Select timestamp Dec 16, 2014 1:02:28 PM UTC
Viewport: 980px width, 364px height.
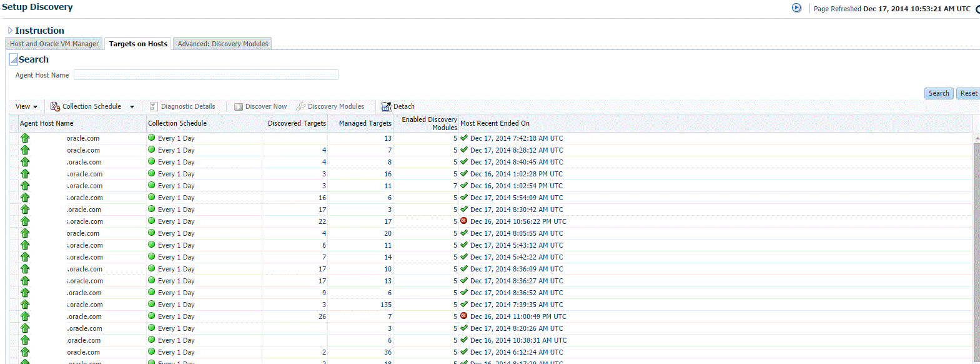click(516, 174)
